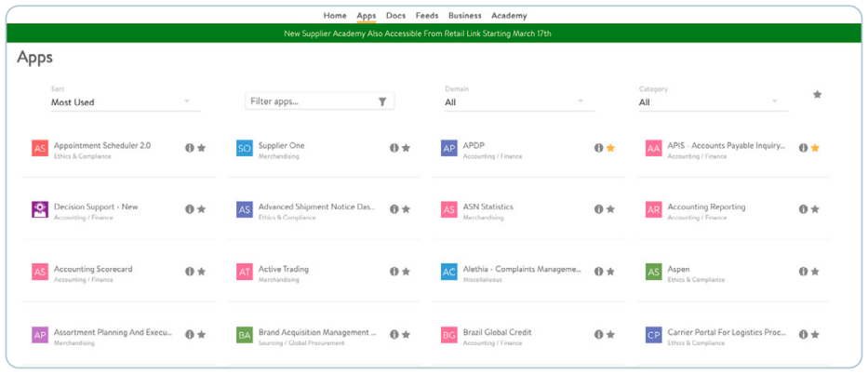Launch the Aspen app link
Image resolution: width=868 pixels, height=374 pixels.
(x=679, y=270)
